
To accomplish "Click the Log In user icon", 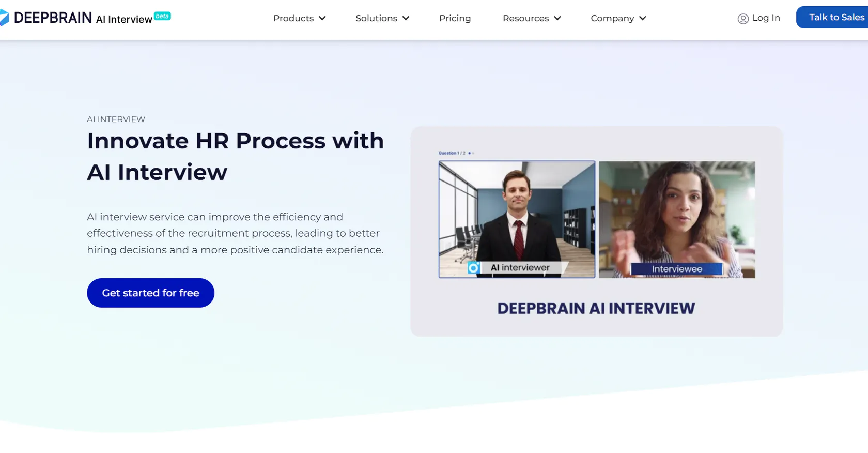I will 743,19.
